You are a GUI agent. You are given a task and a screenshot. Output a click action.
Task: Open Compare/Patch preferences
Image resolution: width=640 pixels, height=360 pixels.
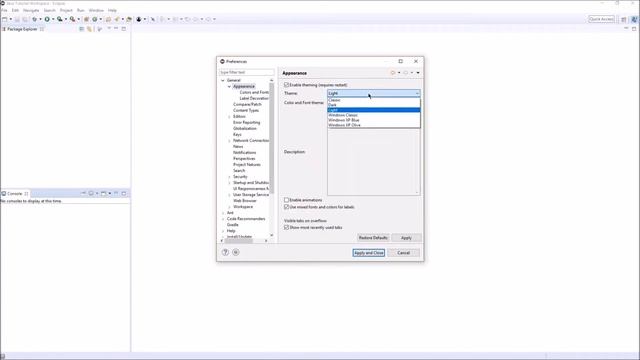(247, 104)
